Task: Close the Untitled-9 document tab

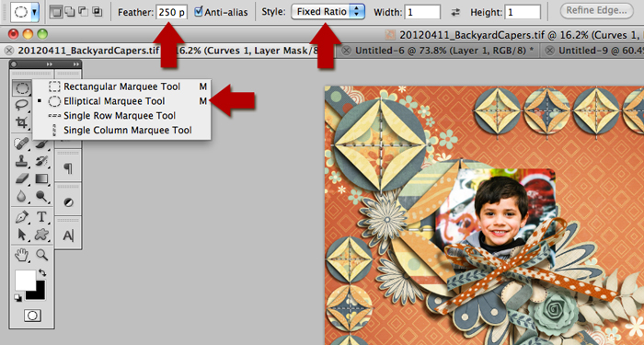Action: click(550, 51)
